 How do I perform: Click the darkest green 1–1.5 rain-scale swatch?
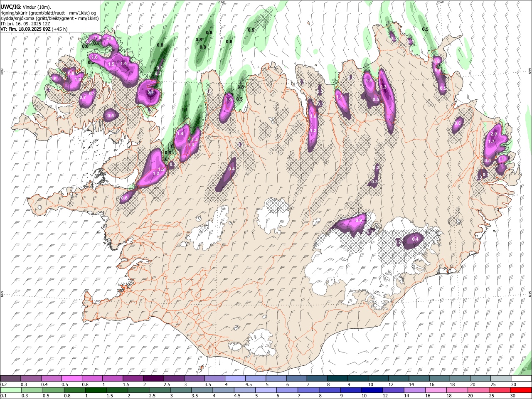[x=96, y=390]
